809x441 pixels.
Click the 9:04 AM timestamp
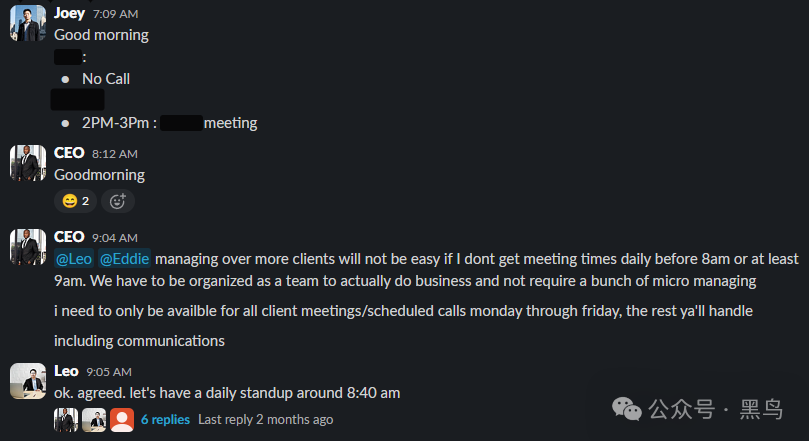click(115, 238)
